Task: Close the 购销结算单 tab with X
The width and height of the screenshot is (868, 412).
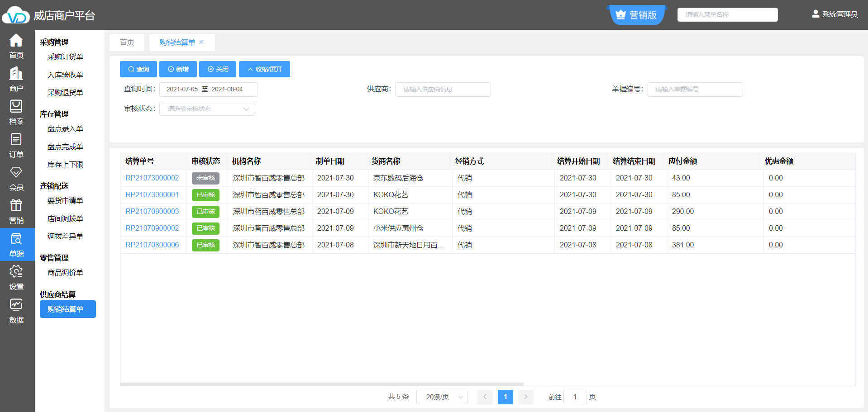Action: tap(201, 42)
